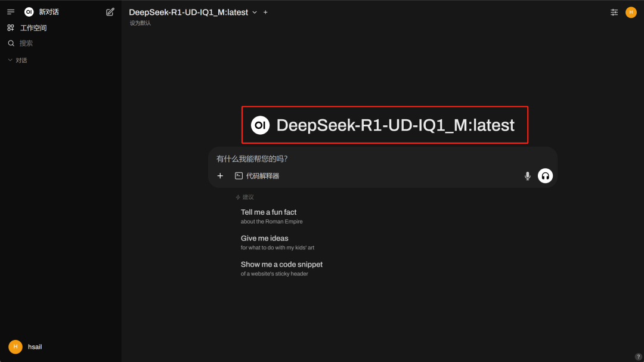
Task: Select suggestion Show me a code snippet
Action: tap(281, 268)
